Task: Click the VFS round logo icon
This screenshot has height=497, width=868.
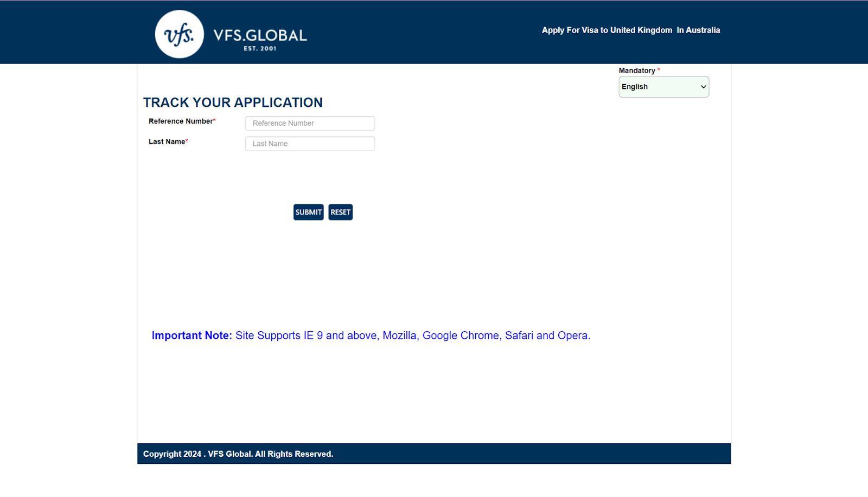Action: pos(180,34)
